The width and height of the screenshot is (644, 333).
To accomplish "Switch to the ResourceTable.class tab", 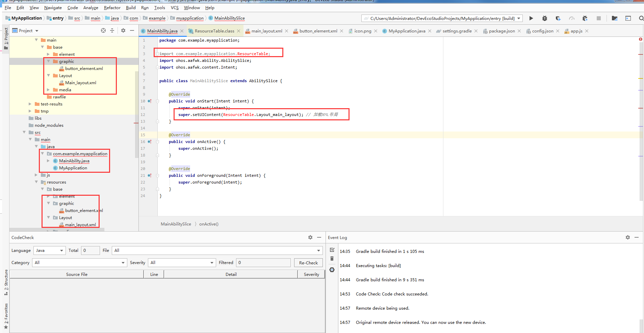I will pyautogui.click(x=214, y=31).
